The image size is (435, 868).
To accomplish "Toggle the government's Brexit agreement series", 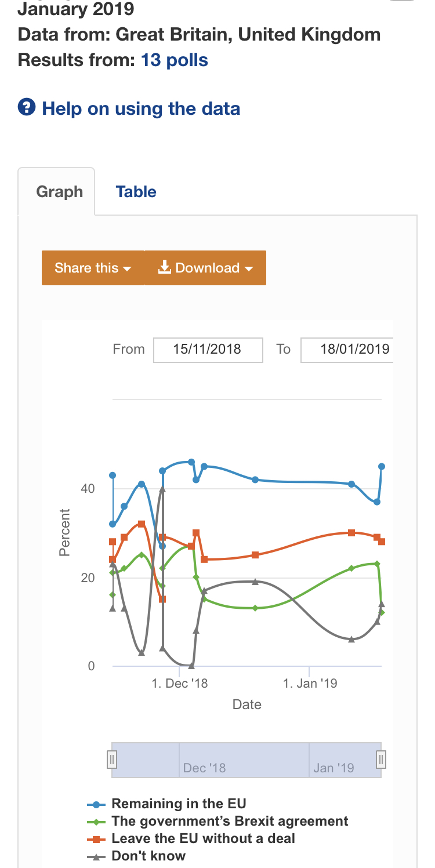I will click(230, 821).
